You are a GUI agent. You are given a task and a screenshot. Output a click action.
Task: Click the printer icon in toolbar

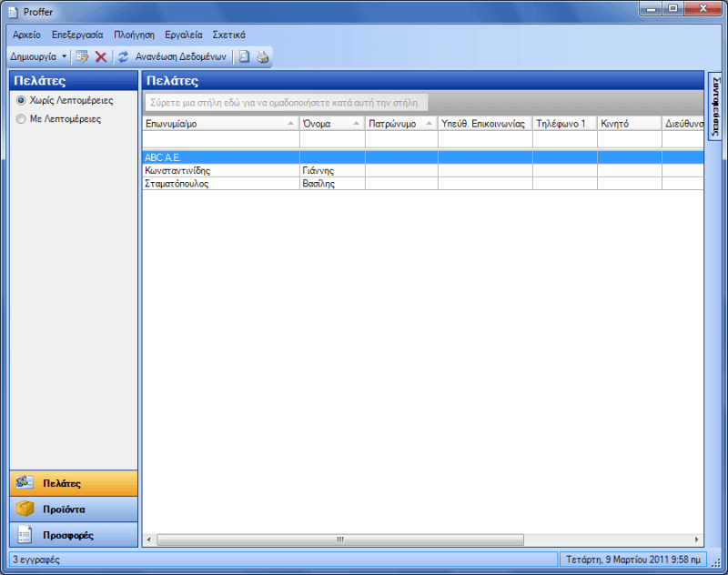coord(262,56)
